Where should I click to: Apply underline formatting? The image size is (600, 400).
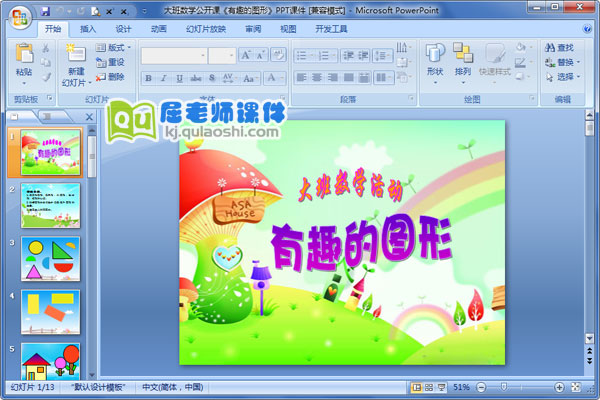[x=179, y=78]
